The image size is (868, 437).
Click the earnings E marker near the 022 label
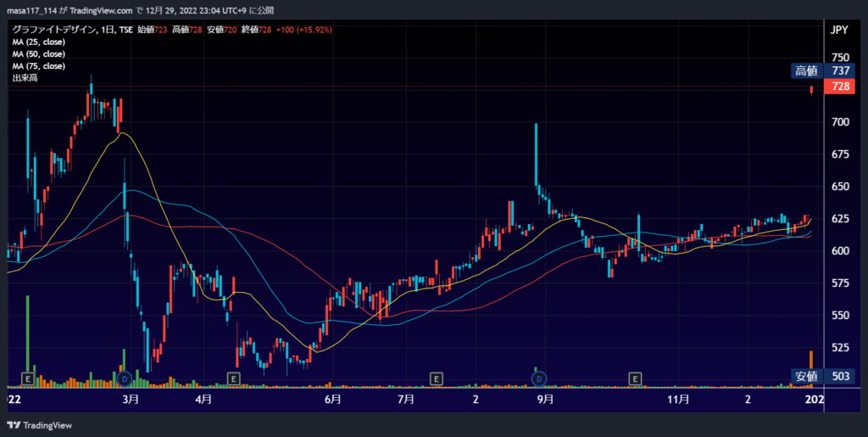[28, 378]
